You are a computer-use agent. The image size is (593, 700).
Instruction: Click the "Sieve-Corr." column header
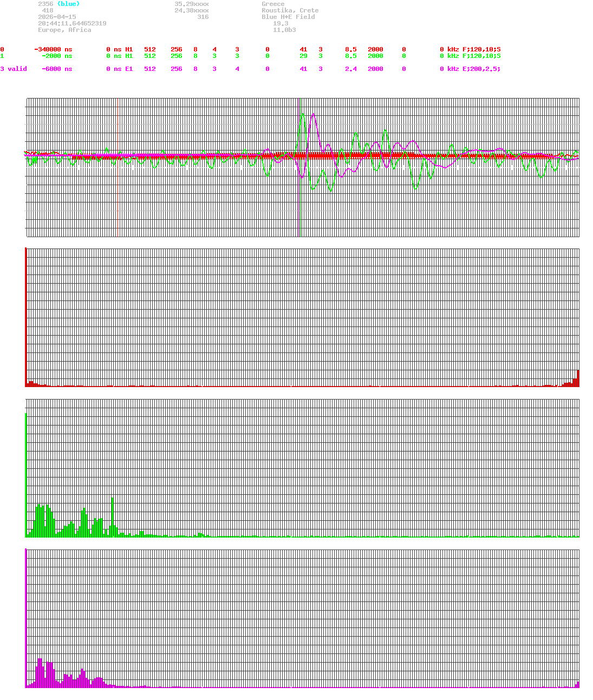click(50, 43)
